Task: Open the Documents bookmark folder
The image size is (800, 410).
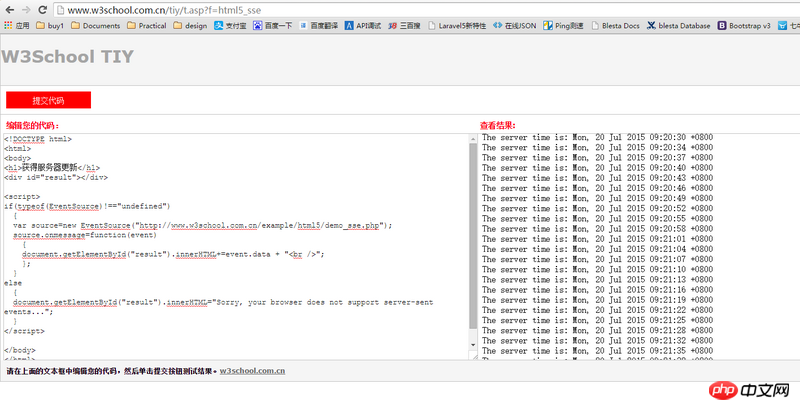Action: coord(95,25)
